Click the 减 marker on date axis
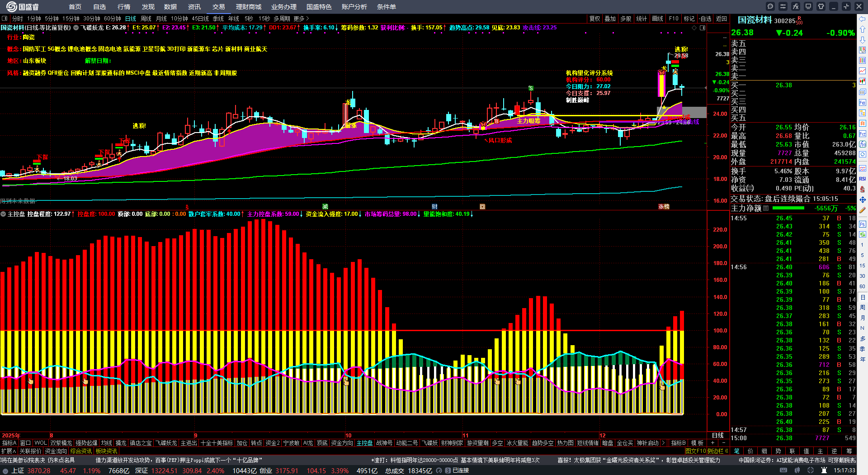 325,207
